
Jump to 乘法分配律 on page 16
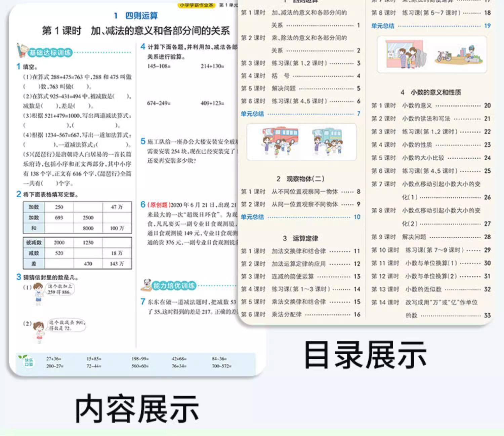[x=286, y=315]
